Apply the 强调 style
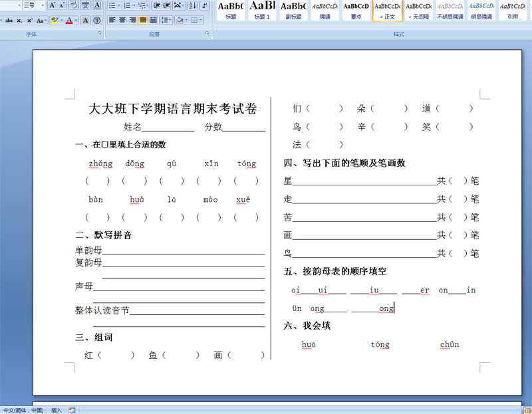The width and height of the screenshot is (532, 414). [325, 11]
